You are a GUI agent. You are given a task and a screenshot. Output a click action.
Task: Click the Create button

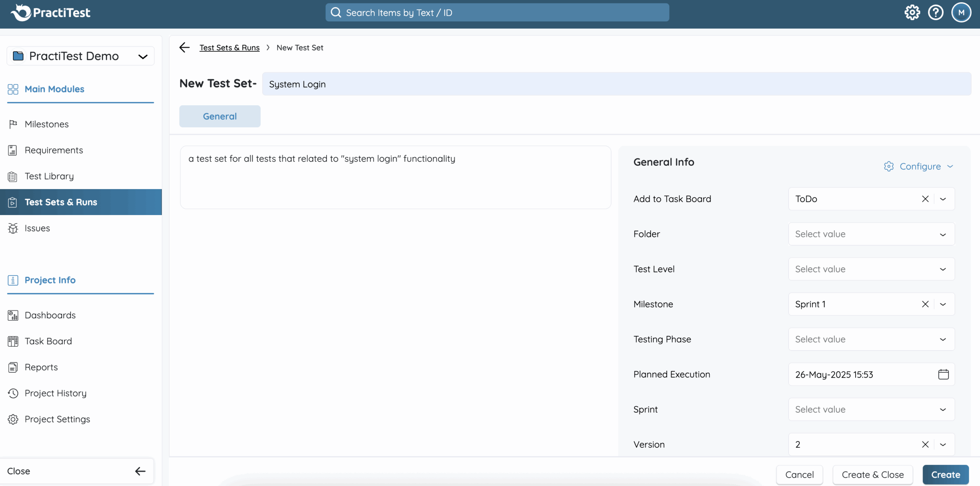(x=946, y=475)
